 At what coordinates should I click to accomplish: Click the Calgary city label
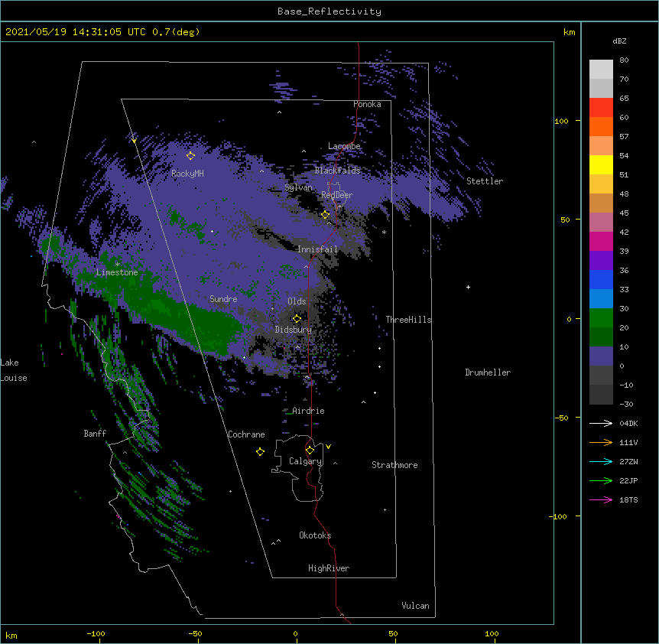coord(306,461)
